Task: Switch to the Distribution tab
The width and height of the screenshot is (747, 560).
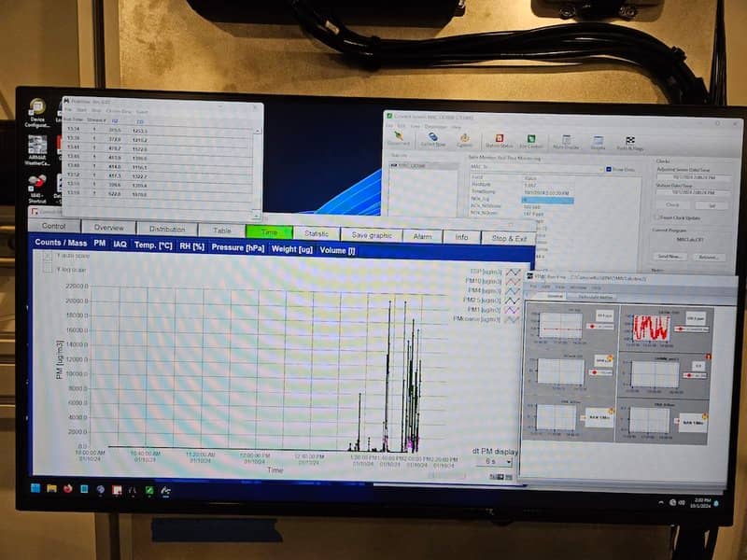Action: pyautogui.click(x=167, y=229)
